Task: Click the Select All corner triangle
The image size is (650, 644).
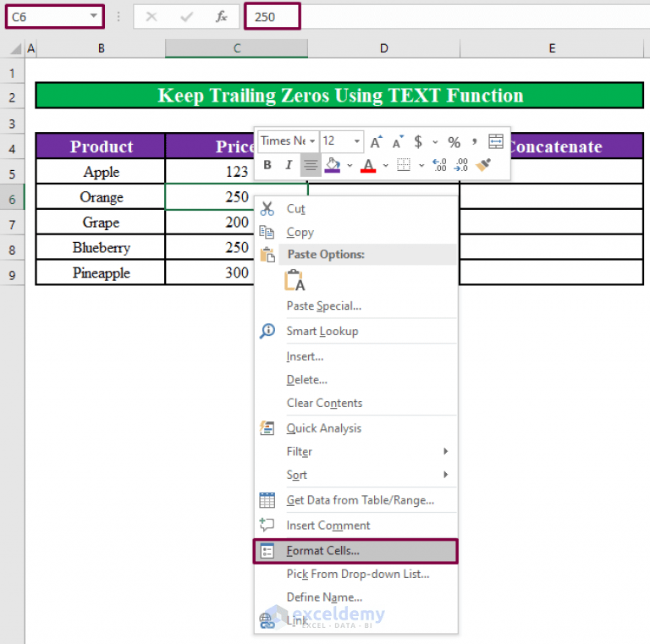Action: (16, 49)
